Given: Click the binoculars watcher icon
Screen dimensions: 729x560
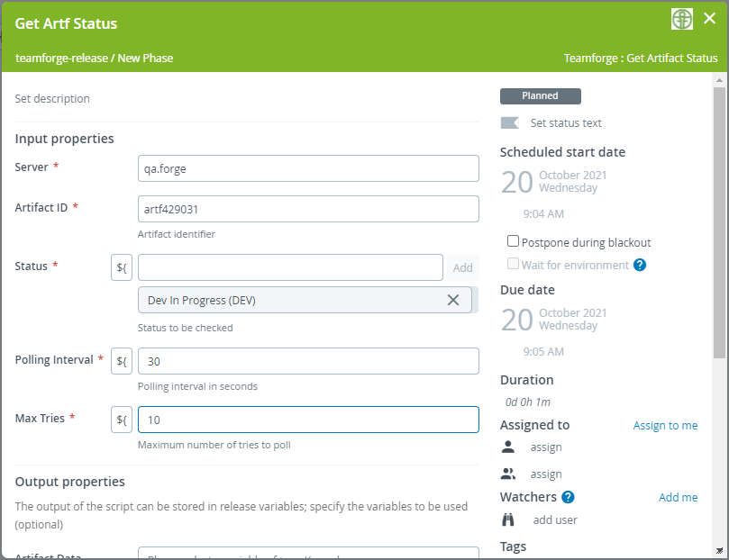Looking at the screenshot, I should tap(508, 519).
